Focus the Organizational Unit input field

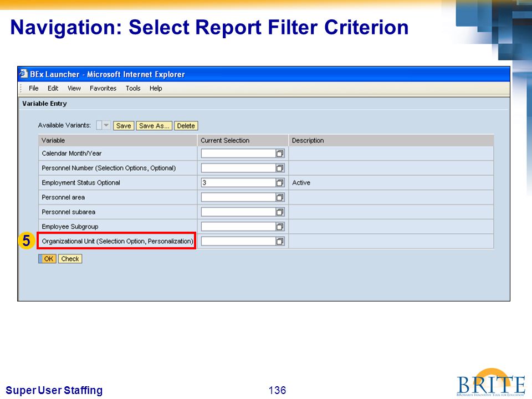[238, 241]
